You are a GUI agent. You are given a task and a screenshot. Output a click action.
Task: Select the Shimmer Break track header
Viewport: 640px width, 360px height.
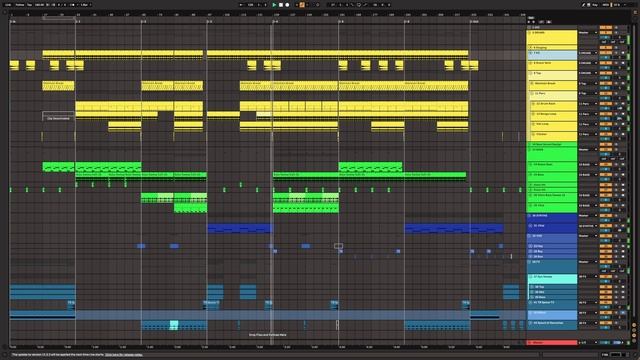[x=554, y=86]
